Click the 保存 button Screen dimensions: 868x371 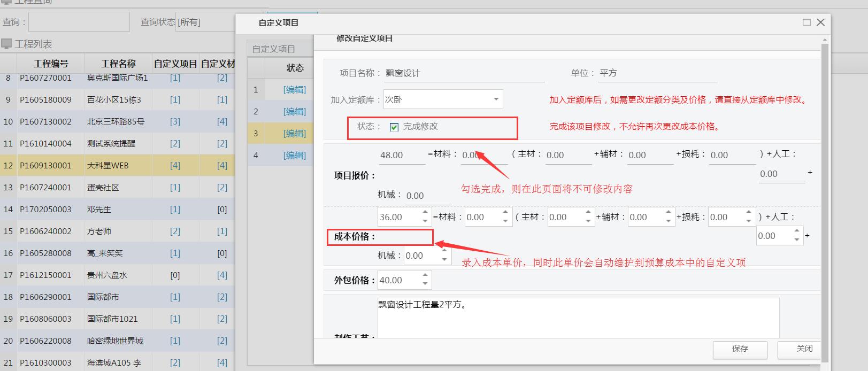point(740,349)
